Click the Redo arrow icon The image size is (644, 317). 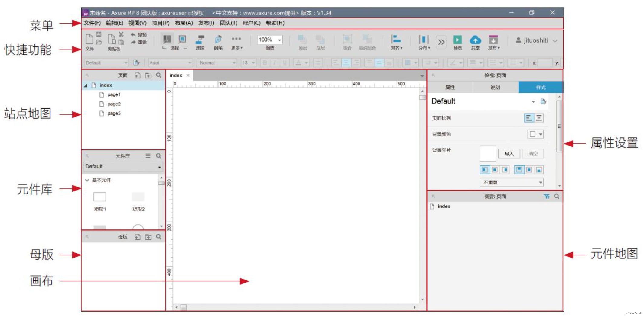tap(133, 42)
